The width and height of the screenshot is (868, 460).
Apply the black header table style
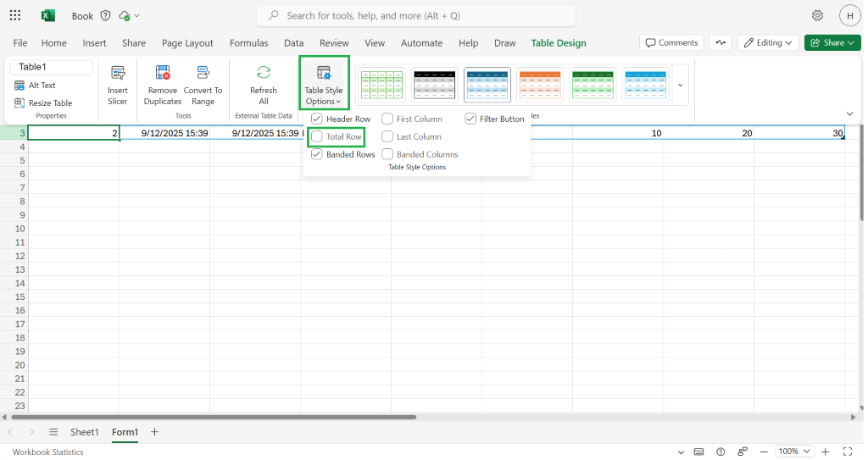pyautogui.click(x=435, y=86)
